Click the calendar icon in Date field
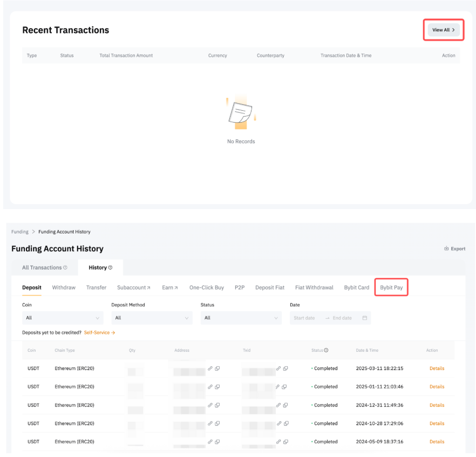Screen dimensions: 476x457 (x=365, y=318)
